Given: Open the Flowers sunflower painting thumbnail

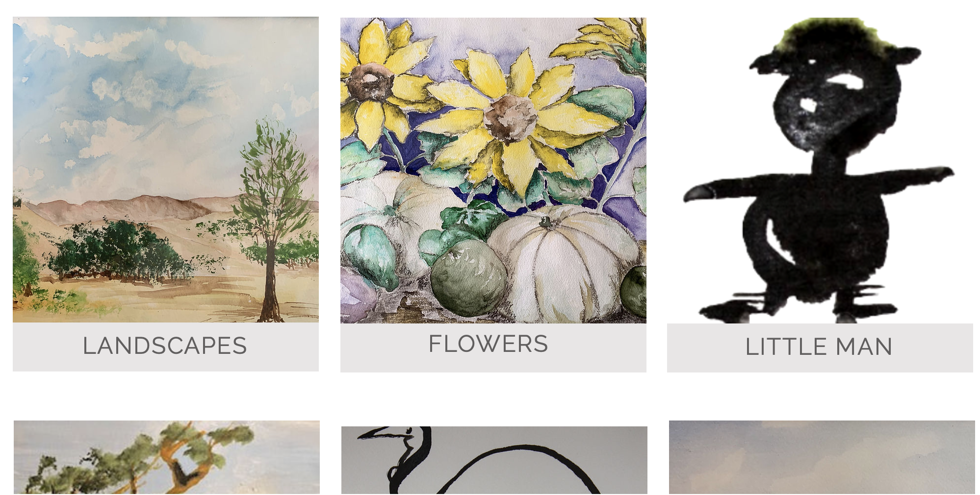Looking at the screenshot, I should [493, 171].
